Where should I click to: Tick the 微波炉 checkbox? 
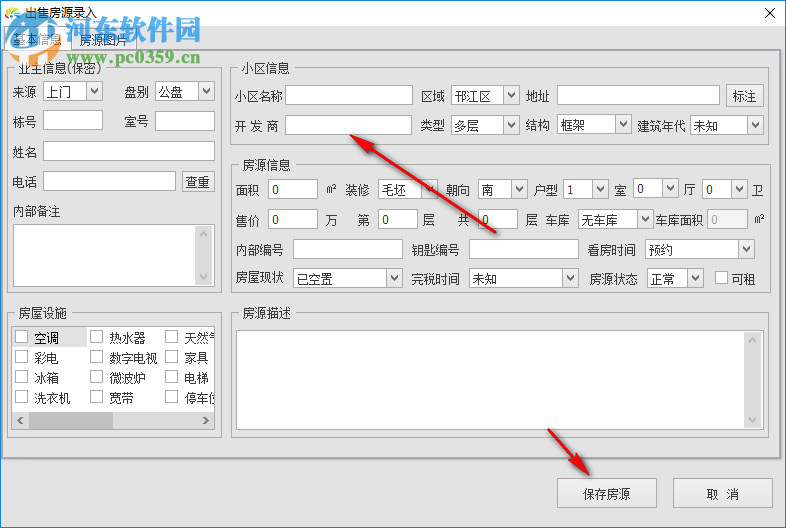tap(96, 377)
